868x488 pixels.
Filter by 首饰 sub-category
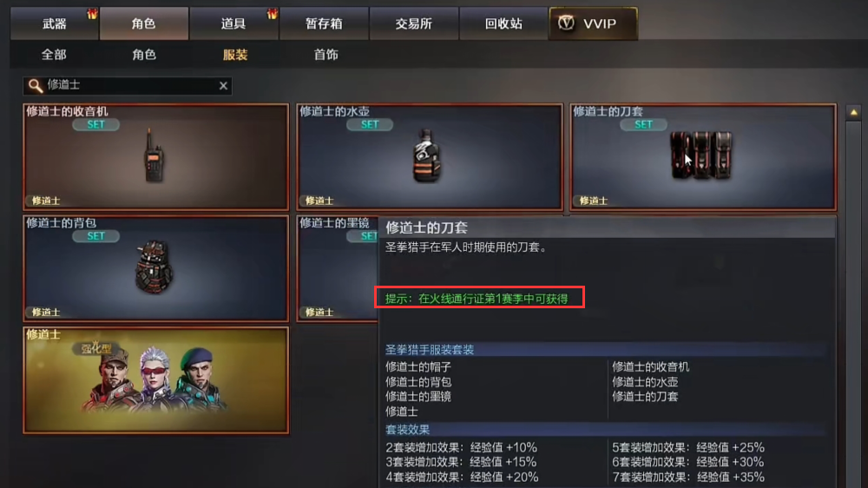tap(326, 55)
